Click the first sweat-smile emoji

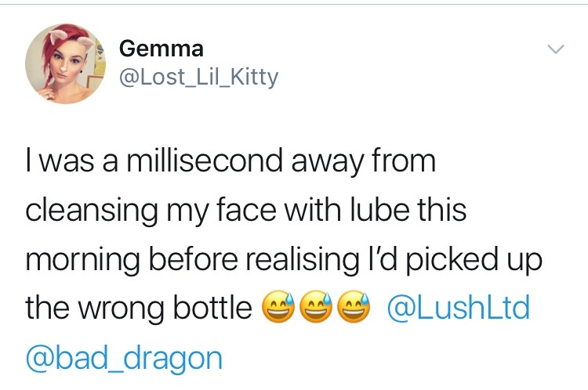pyautogui.click(x=278, y=307)
